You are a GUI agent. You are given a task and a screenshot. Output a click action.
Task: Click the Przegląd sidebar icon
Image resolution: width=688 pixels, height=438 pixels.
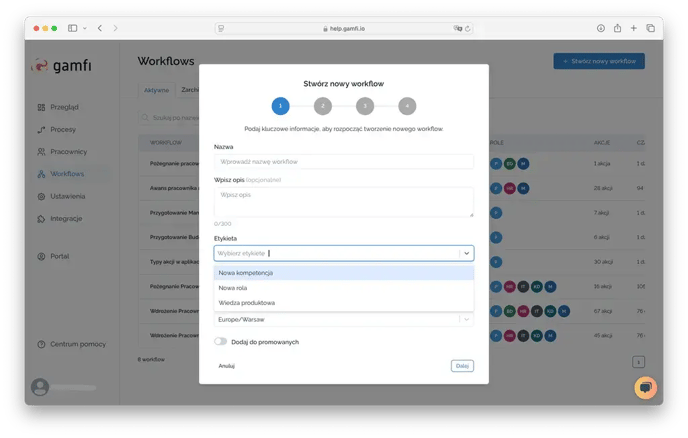[41, 107]
